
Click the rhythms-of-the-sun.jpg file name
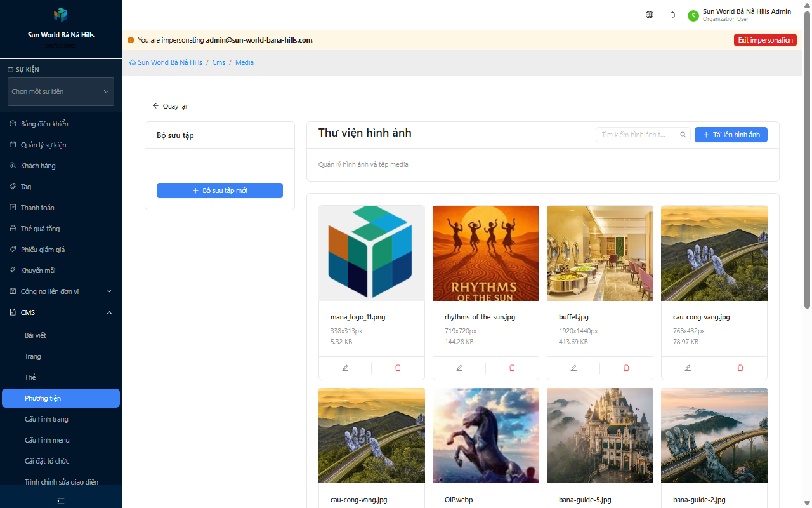point(480,317)
